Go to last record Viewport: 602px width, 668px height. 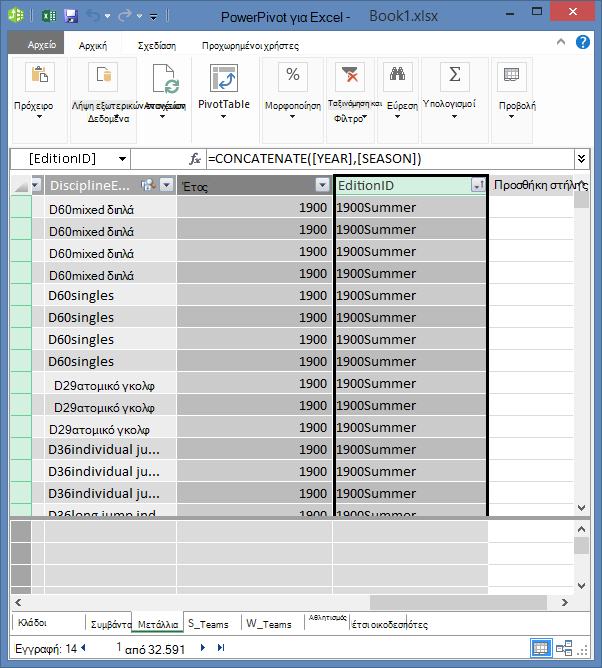pyautogui.click(x=221, y=648)
